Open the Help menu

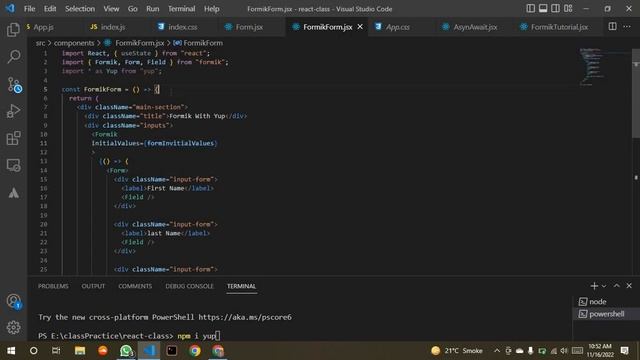click(x=211, y=9)
